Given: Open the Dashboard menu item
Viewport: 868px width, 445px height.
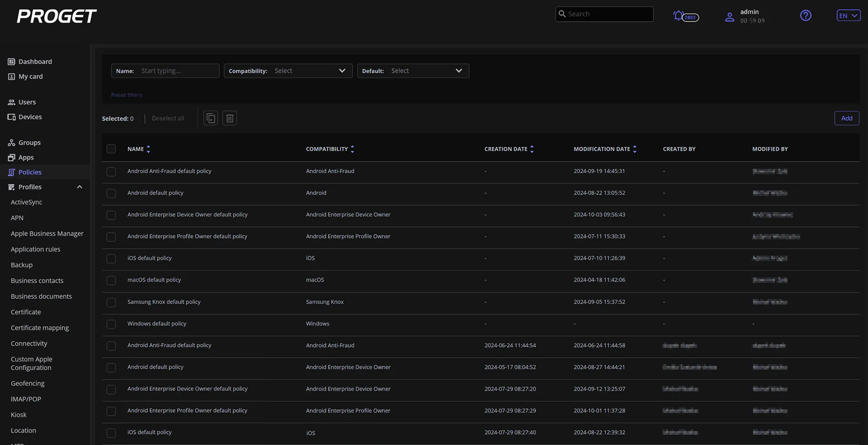Looking at the screenshot, I should pos(35,62).
